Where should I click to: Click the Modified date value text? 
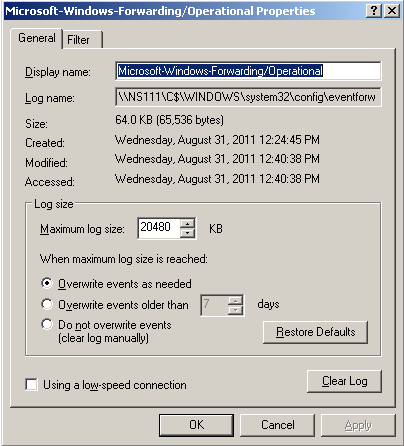(x=217, y=159)
